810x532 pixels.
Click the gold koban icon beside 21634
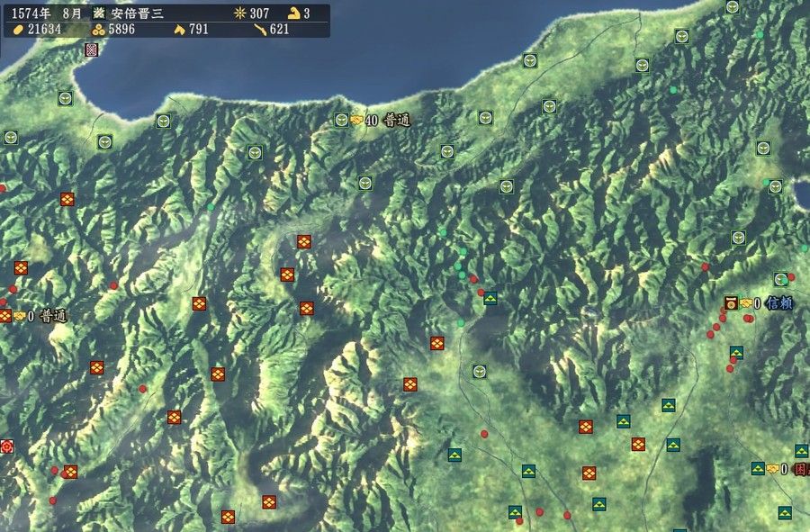tap(18, 30)
